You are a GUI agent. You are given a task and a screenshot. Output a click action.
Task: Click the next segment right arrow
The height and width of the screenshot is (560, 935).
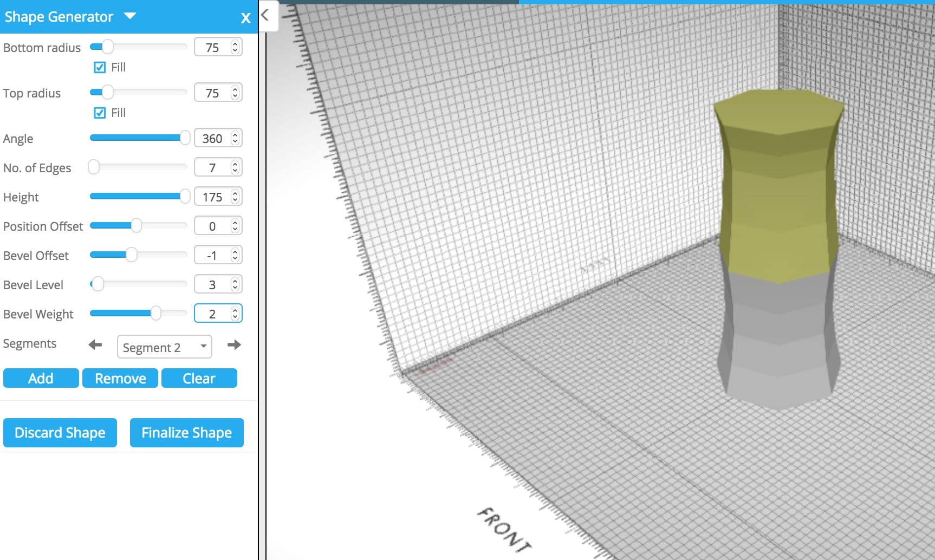point(234,344)
